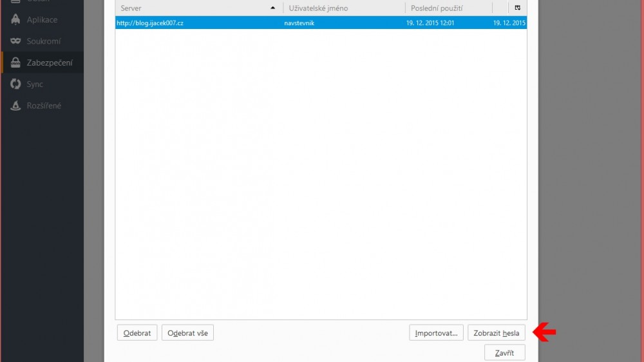Click the Odebrat vše button
The image size is (644, 362).
(x=187, y=333)
